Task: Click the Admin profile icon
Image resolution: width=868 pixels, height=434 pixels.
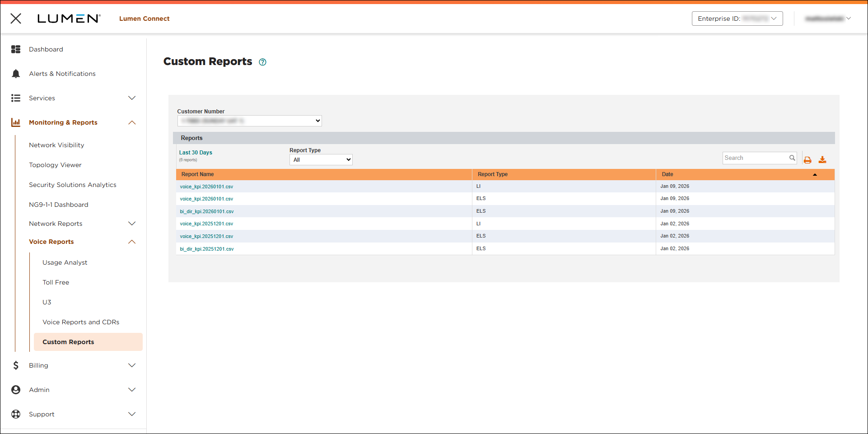Action: point(16,389)
